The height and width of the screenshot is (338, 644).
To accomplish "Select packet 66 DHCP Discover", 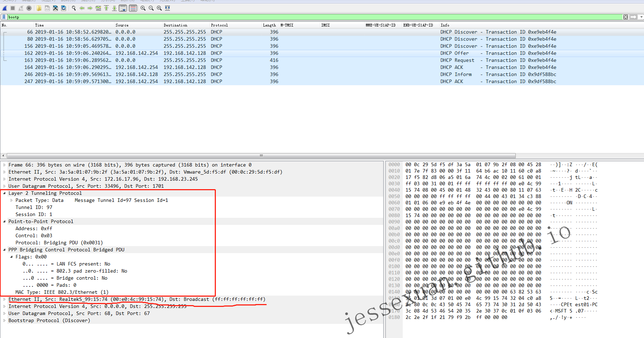I will click(x=322, y=32).
